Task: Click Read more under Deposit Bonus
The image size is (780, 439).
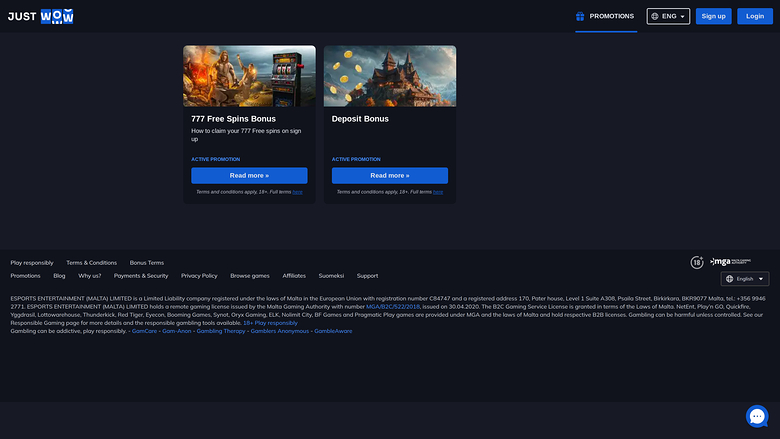Action: 390,176
